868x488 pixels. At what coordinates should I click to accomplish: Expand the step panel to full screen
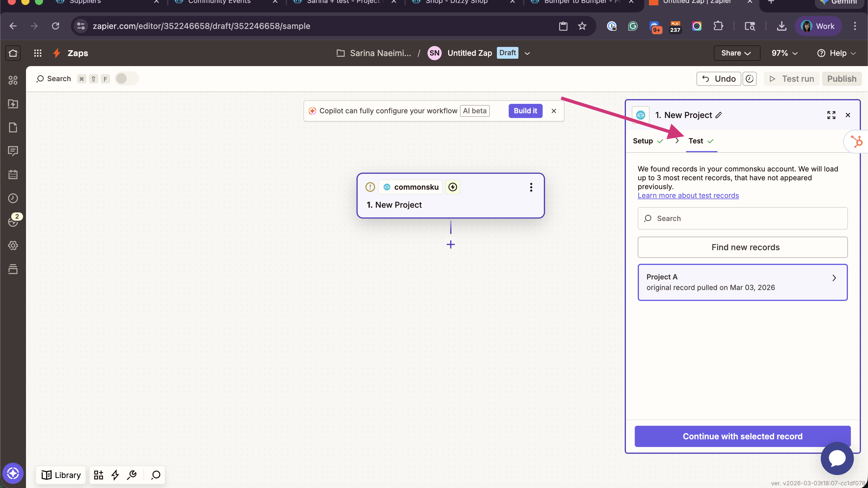tap(831, 115)
